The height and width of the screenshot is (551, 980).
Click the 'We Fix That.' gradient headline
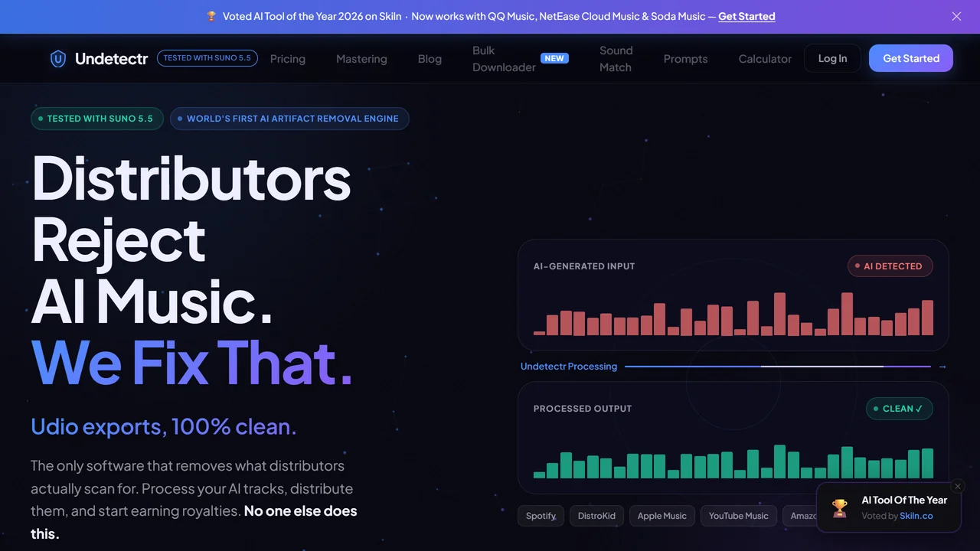191,362
